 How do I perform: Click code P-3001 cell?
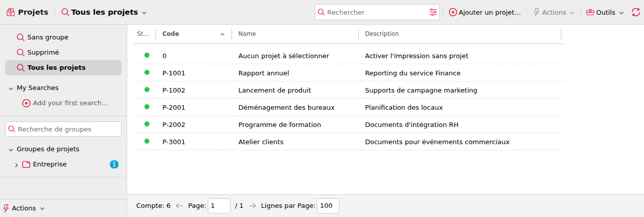174,142
